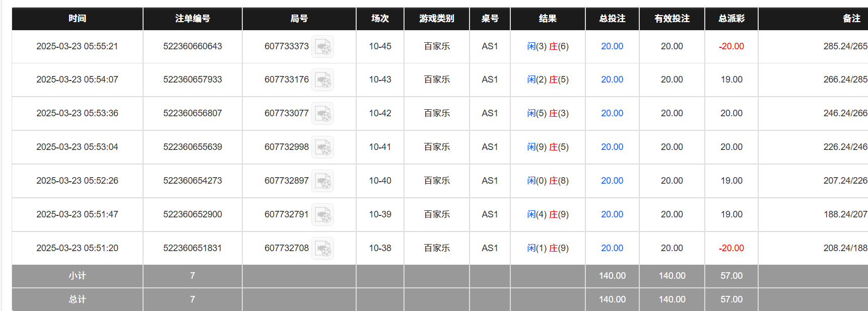Viewport: 868px width, 311px height.
Task: Play the replay icon for round 607733176
Action: 323,80
